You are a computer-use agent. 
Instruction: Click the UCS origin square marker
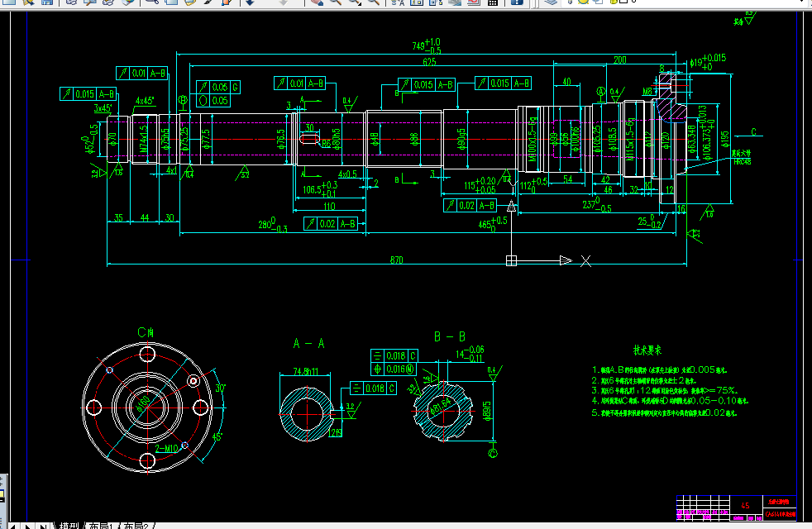[x=511, y=260]
